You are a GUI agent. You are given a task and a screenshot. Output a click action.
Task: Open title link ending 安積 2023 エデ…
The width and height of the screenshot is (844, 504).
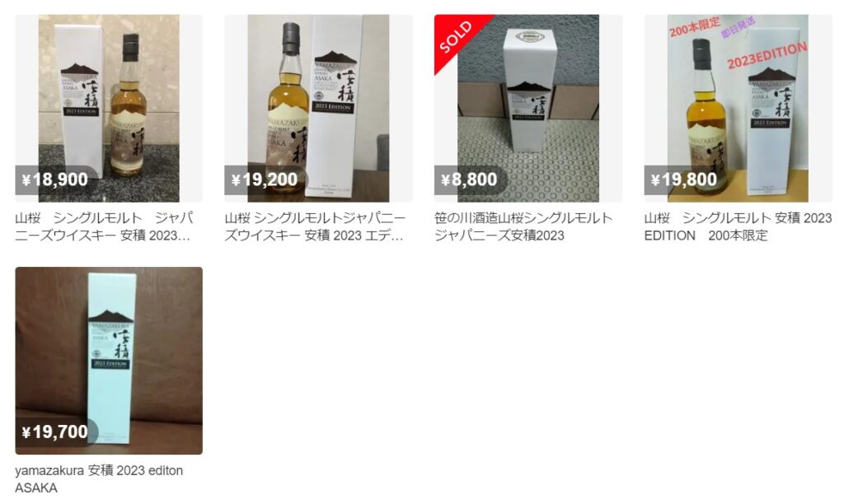click(315, 226)
